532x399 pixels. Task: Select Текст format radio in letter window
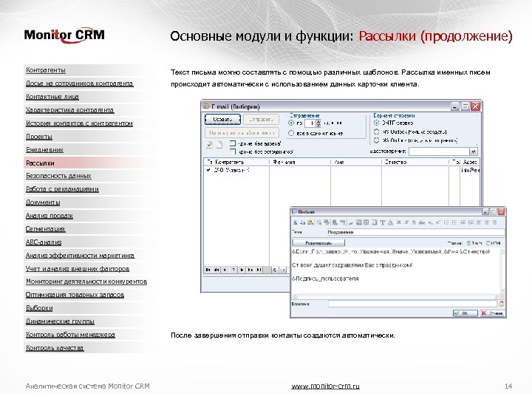(468, 243)
